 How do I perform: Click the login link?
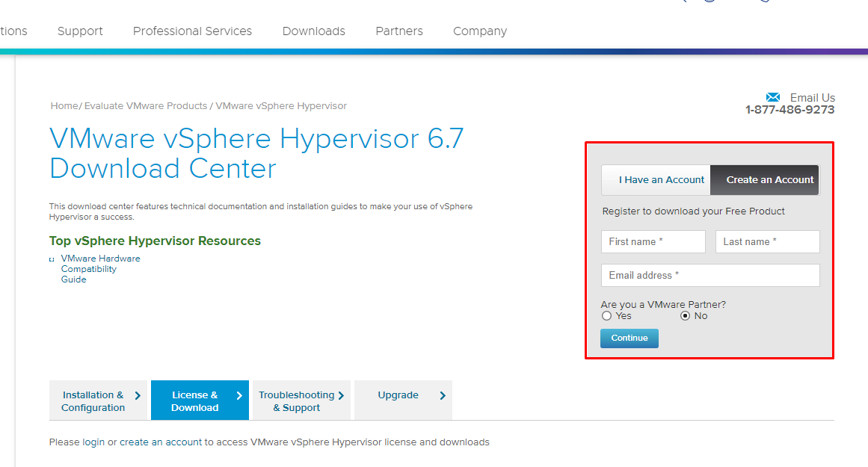click(x=93, y=442)
